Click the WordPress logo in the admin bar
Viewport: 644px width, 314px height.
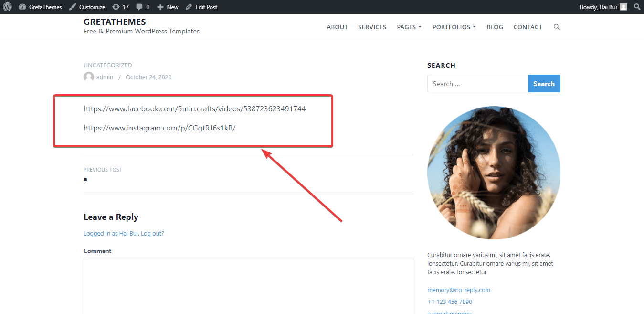(x=7, y=7)
